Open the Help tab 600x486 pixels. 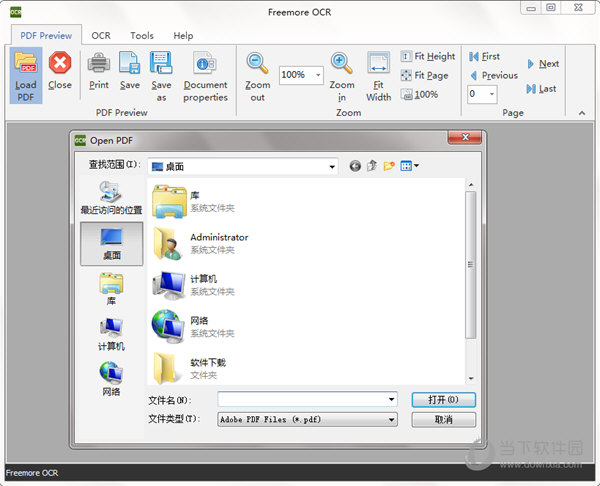(x=183, y=36)
